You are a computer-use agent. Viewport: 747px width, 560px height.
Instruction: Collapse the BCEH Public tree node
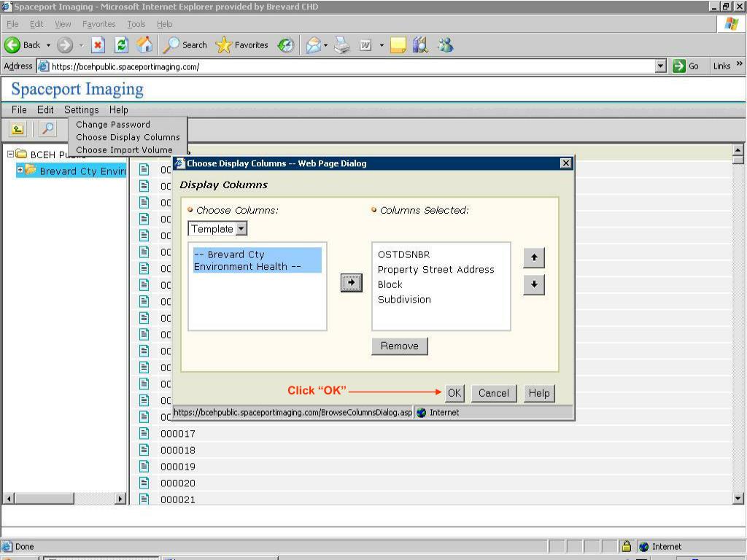[10, 155]
